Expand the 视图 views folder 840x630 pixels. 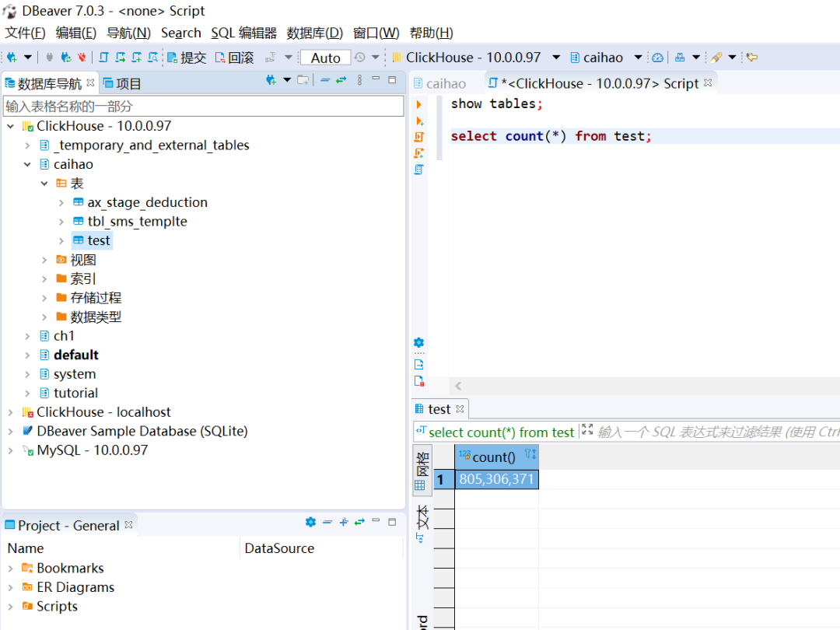coord(44,261)
